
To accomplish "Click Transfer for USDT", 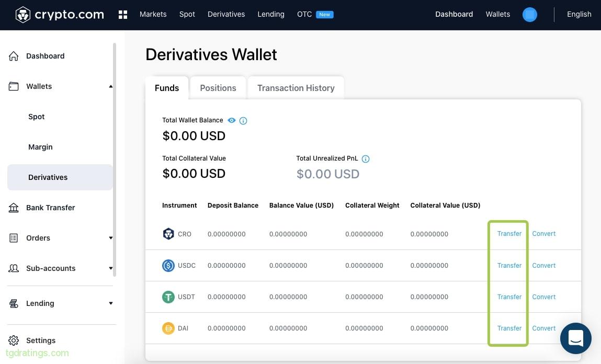I will click(509, 297).
